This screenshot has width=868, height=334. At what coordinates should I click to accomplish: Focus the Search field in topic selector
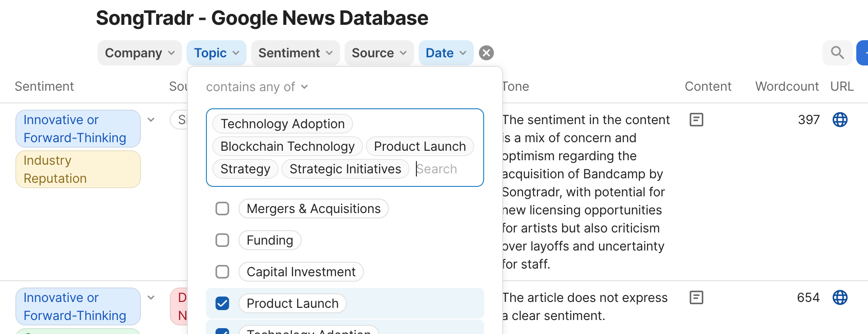click(x=447, y=169)
